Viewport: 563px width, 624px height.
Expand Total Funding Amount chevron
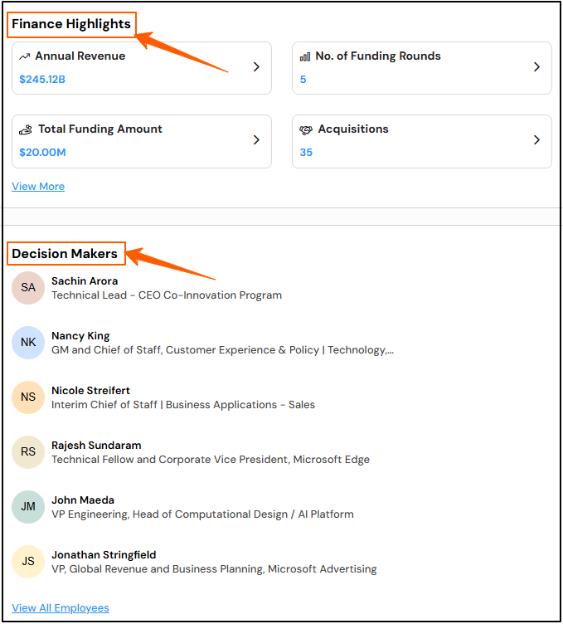257,140
